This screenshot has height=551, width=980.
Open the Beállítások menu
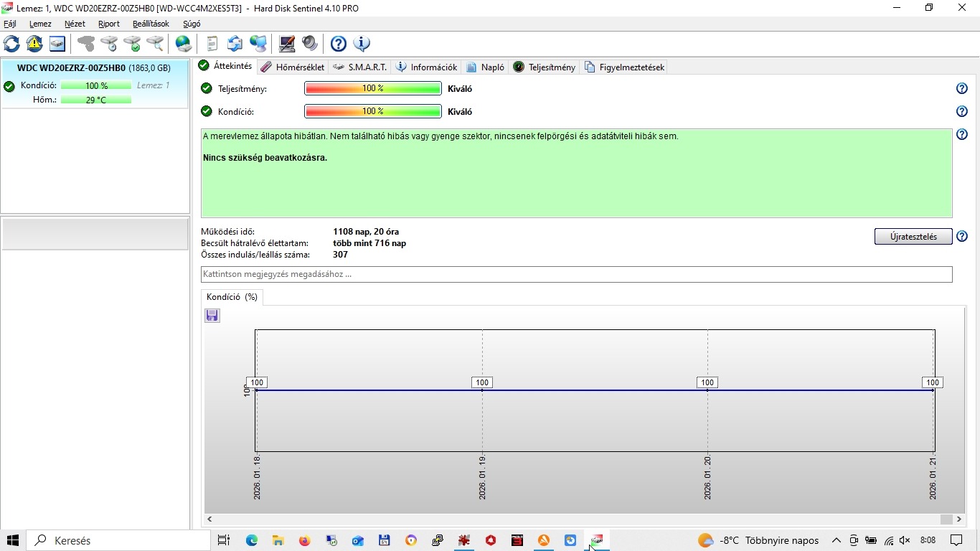pos(151,24)
